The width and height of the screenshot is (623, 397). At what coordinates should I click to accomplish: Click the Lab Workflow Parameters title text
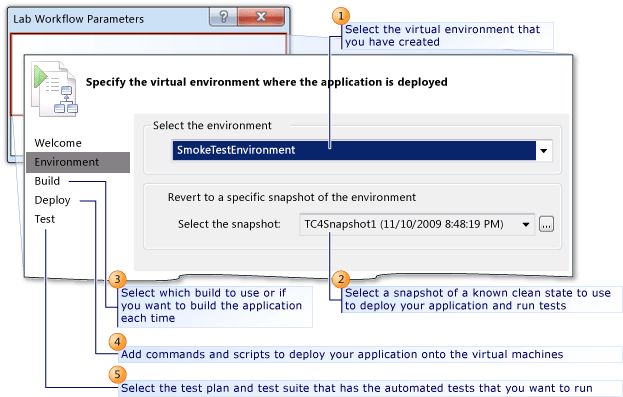[x=78, y=19]
